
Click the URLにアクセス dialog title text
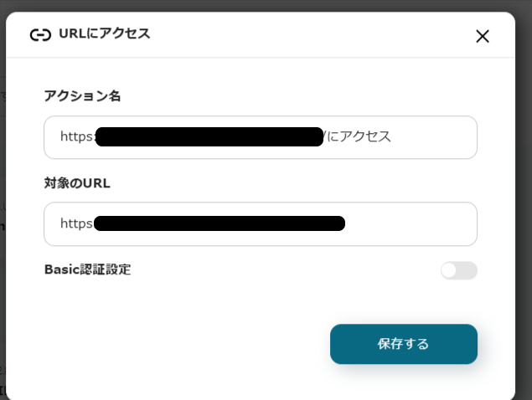(105, 34)
